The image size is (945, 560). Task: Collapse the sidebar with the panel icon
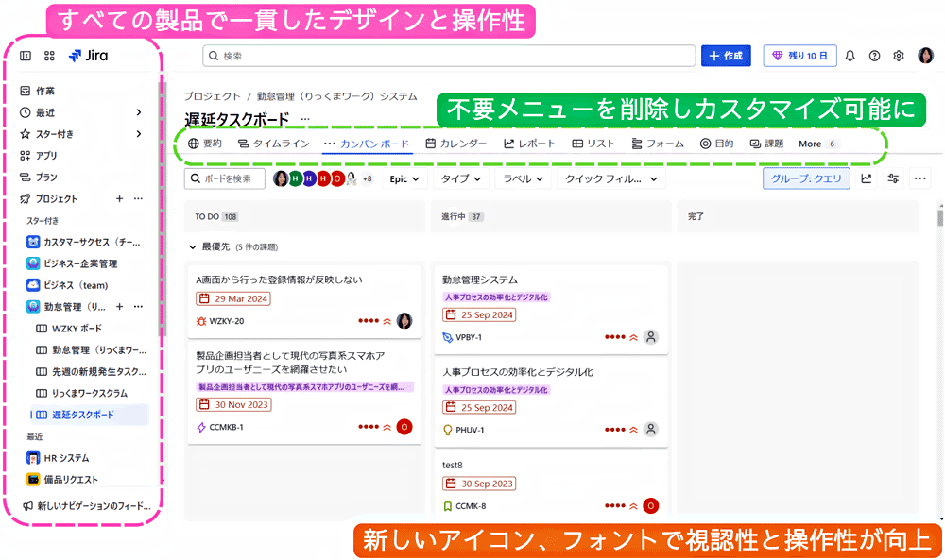(x=26, y=56)
